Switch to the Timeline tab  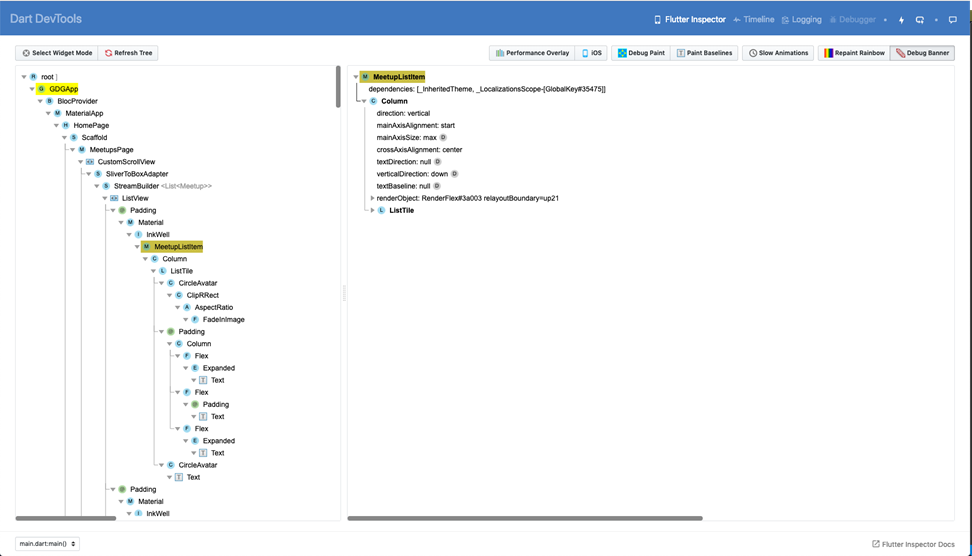click(753, 20)
